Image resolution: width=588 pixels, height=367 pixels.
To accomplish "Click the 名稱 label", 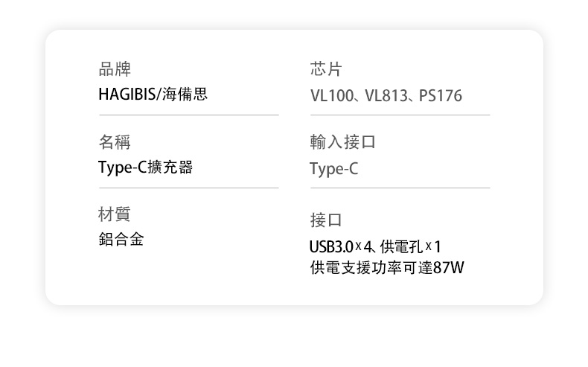I will (115, 142).
